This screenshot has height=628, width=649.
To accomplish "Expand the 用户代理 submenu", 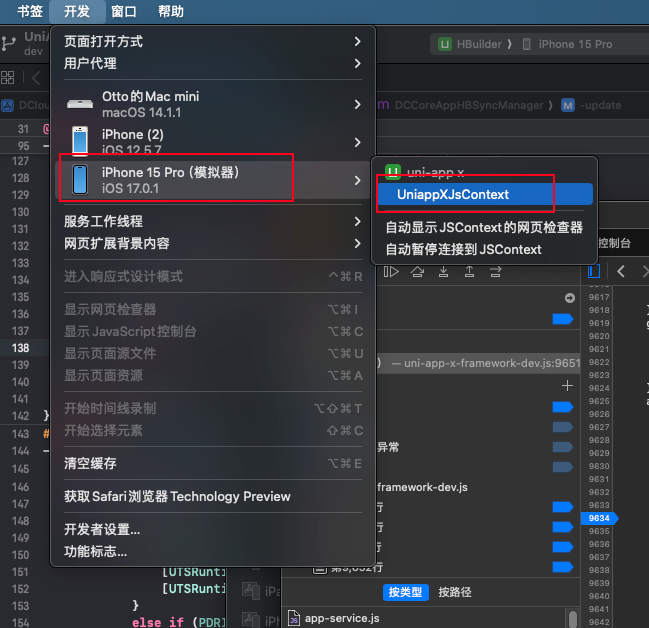I will tap(213, 63).
